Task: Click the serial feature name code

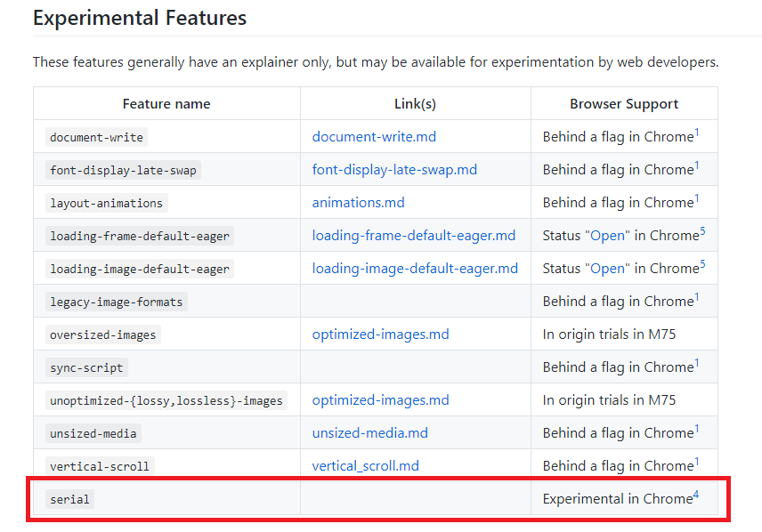Action: click(x=69, y=499)
